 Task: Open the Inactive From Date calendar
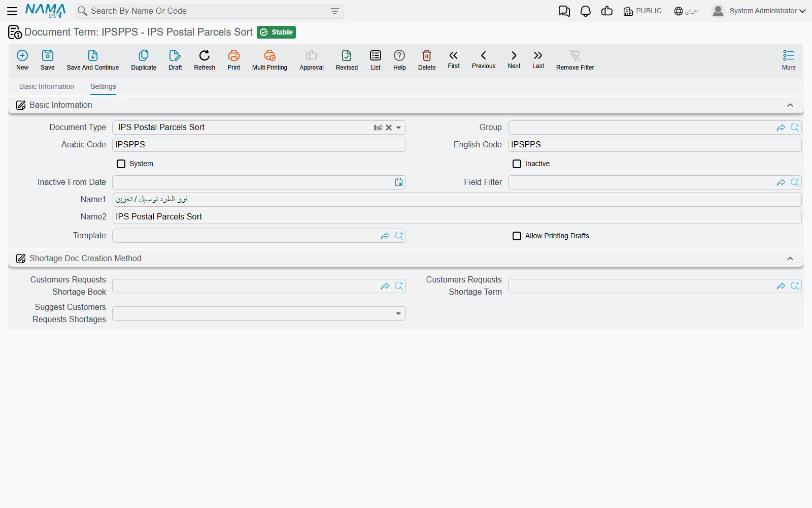(x=399, y=182)
